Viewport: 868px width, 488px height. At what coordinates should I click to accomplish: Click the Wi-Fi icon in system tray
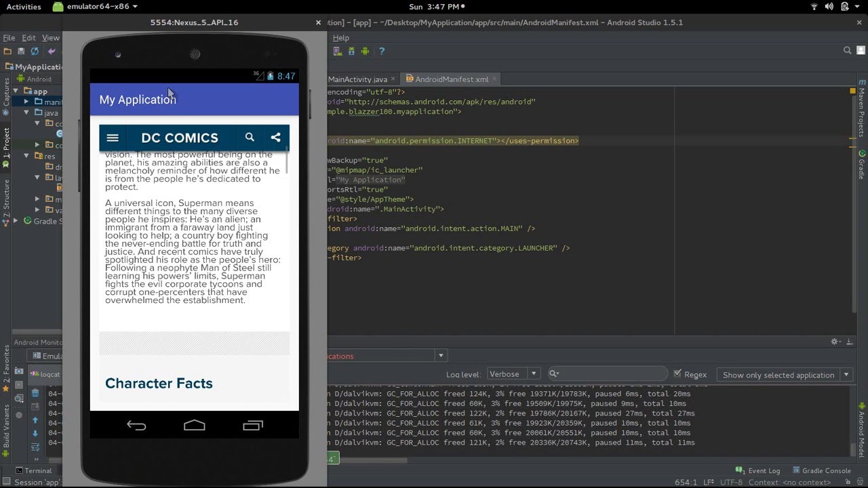pos(814,6)
